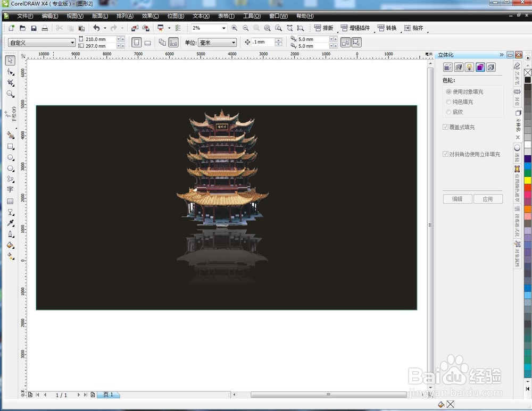Click the 转换 toolbar button

pos(387,28)
